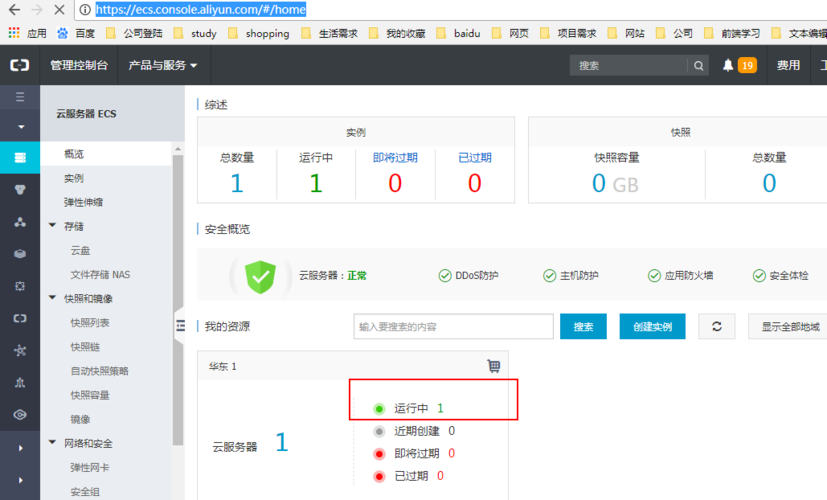This screenshot has height=500, width=827.
Task: Click the shopping cart icon in 华东 1
Action: coord(494,366)
